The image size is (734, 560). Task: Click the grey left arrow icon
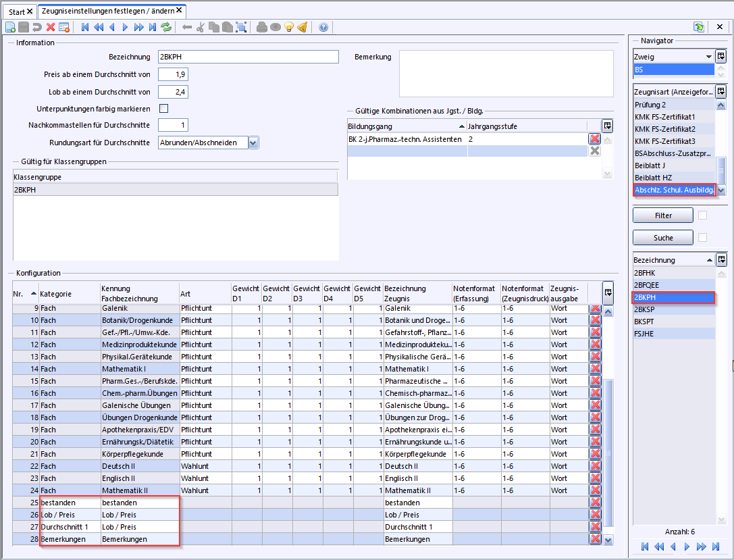187,27
